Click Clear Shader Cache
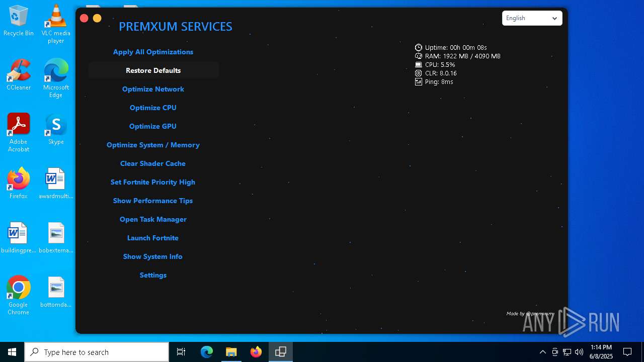The height and width of the screenshot is (362, 644). click(x=153, y=163)
